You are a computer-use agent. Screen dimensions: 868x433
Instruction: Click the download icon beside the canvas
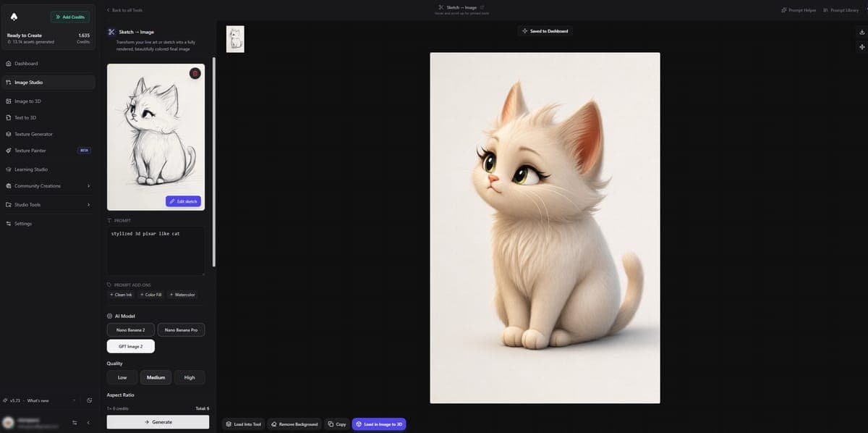861,33
